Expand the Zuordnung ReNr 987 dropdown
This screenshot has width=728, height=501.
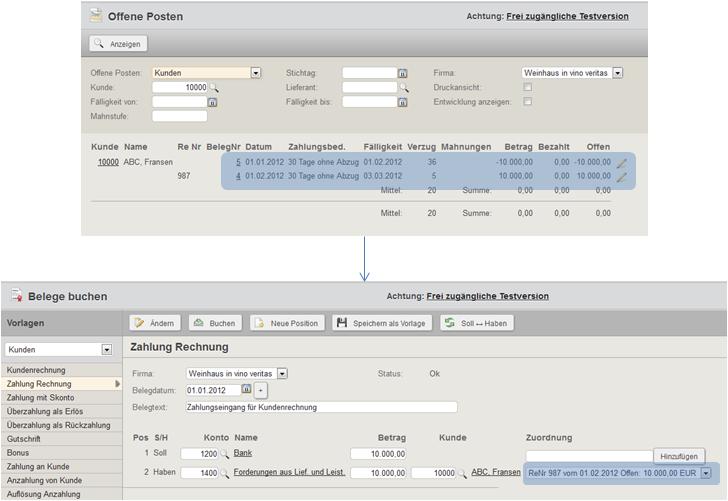click(x=706, y=473)
